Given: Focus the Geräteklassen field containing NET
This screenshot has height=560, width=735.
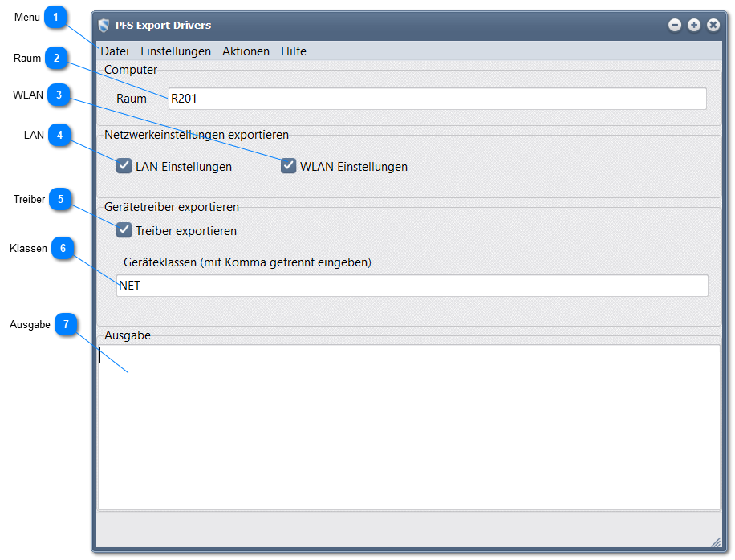Looking at the screenshot, I should coord(412,286).
